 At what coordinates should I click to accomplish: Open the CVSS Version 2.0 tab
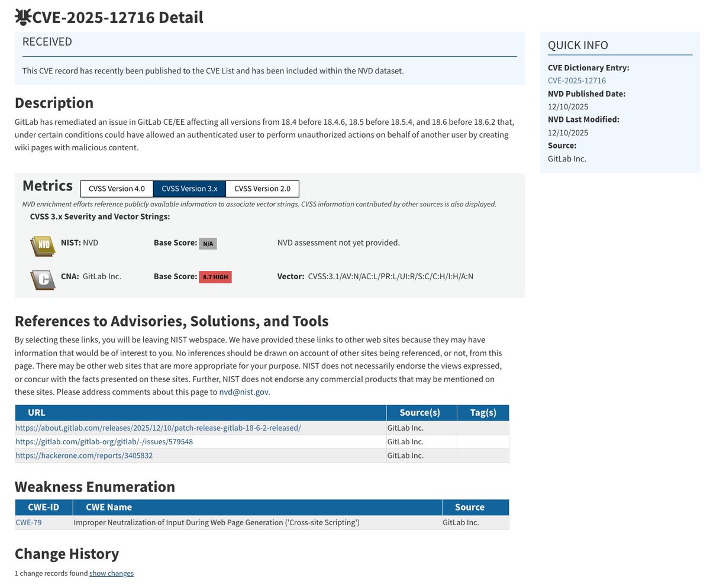[x=262, y=189]
